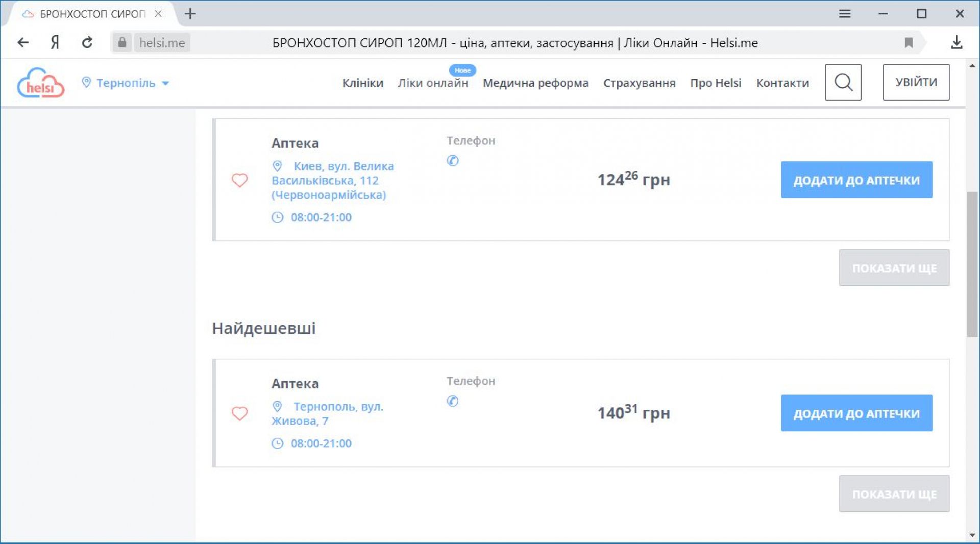Open the Про Helsi menu item
The image size is (980, 544).
[x=716, y=83]
